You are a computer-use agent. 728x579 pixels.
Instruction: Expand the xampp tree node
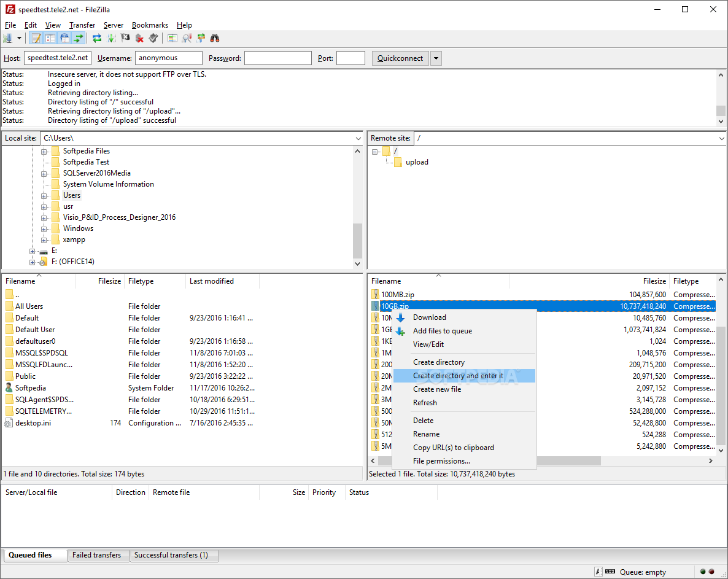coord(44,240)
